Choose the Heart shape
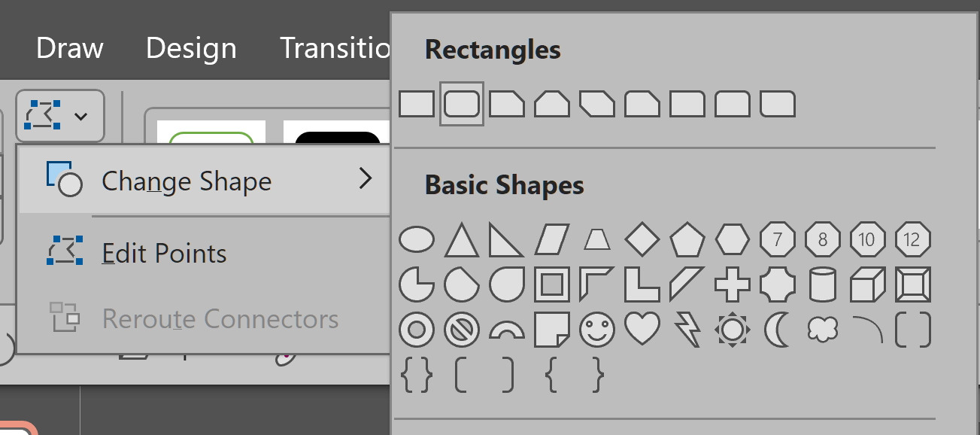980x435 pixels. tap(642, 329)
